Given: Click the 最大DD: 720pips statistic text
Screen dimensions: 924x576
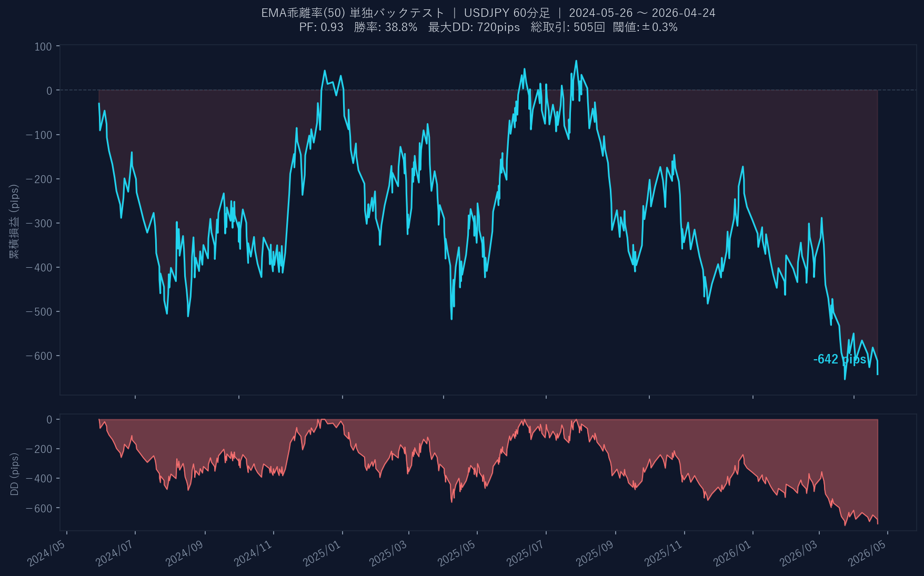Looking at the screenshot, I should point(474,27).
